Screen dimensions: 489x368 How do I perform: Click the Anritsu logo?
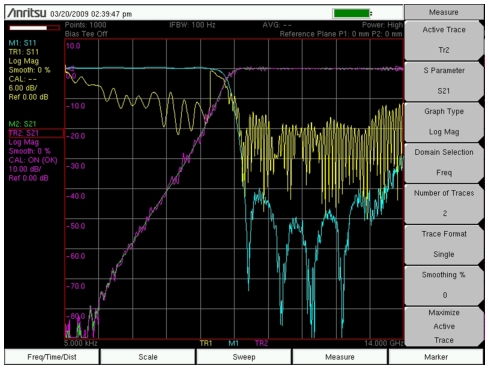[27, 13]
